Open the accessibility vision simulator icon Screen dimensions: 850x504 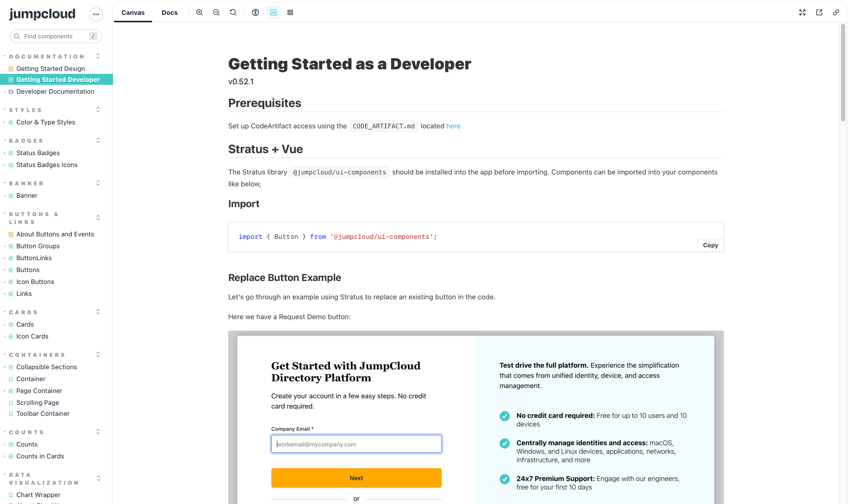coord(255,12)
